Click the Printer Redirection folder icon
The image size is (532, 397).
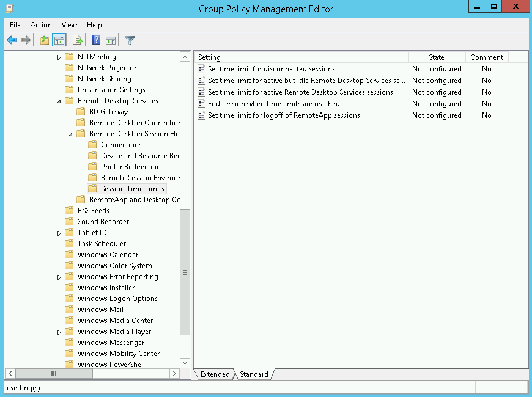point(92,167)
